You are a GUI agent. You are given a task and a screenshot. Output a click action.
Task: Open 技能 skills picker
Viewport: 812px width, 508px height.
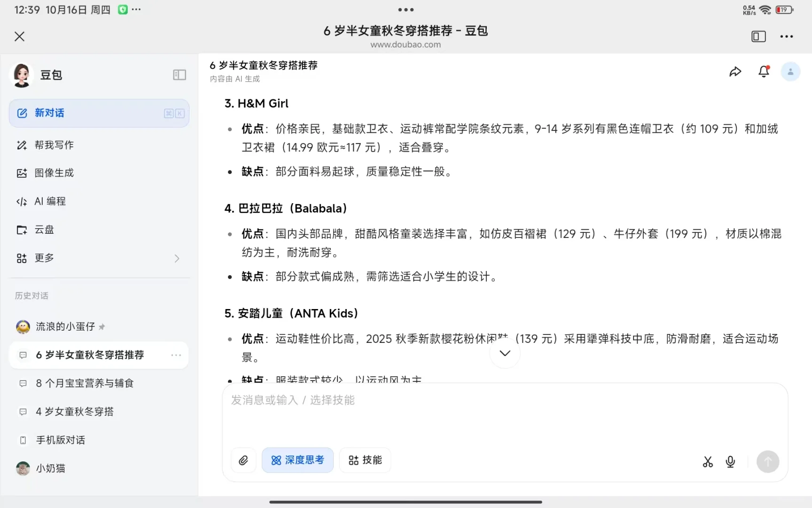(365, 460)
